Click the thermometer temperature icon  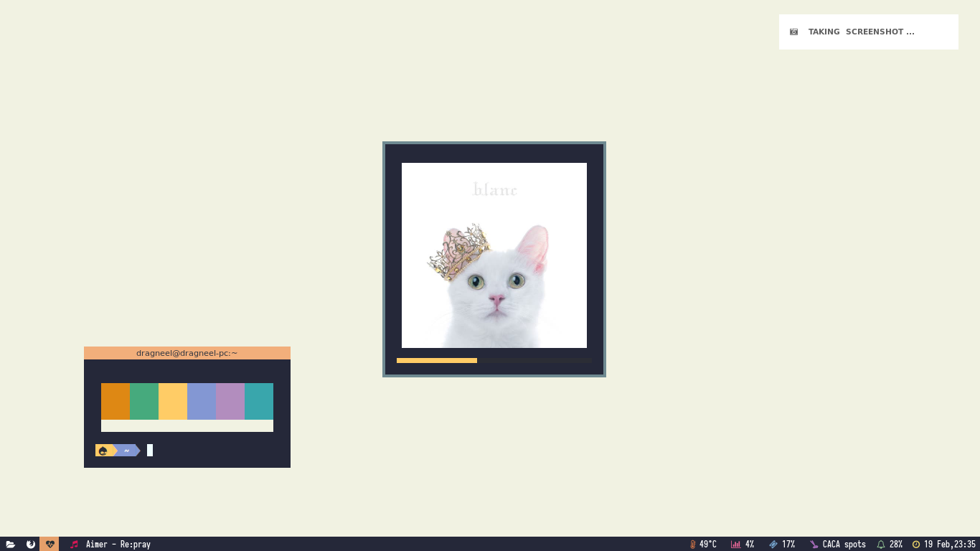tap(692, 545)
